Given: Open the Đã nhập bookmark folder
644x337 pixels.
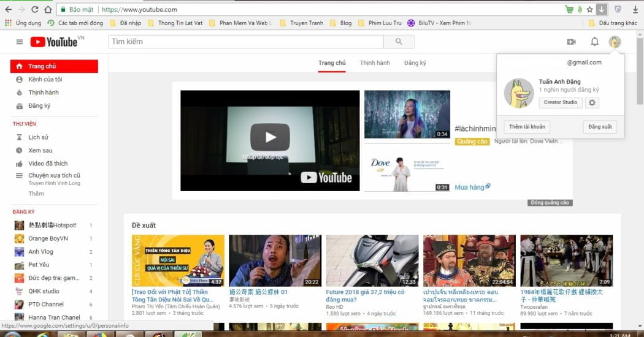Looking at the screenshot, I should click(126, 23).
